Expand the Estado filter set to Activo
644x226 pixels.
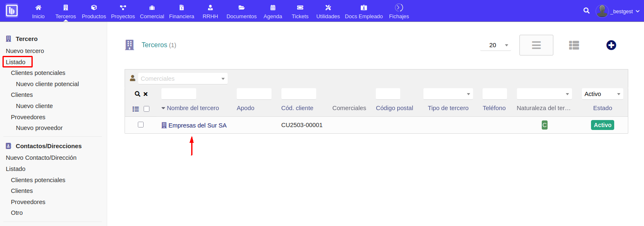(602, 94)
